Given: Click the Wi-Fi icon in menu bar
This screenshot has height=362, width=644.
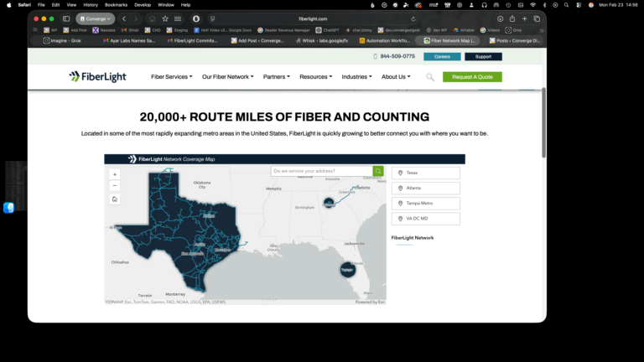Looking at the screenshot, I should (x=532, y=5).
